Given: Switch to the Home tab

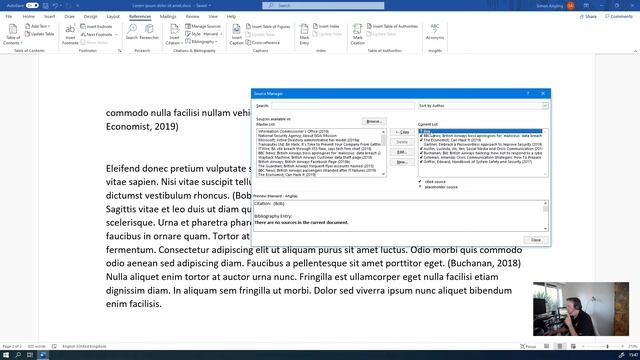Looking at the screenshot, I should pos(29,16).
